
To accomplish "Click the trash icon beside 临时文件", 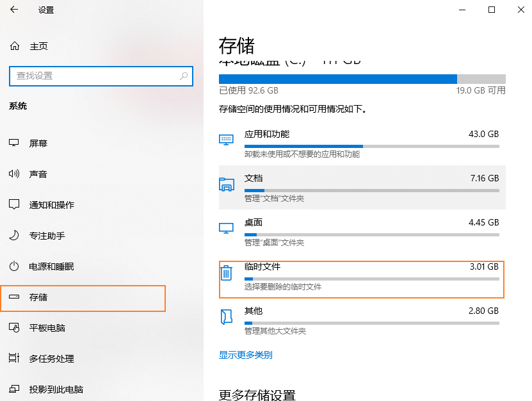I will (x=225, y=273).
